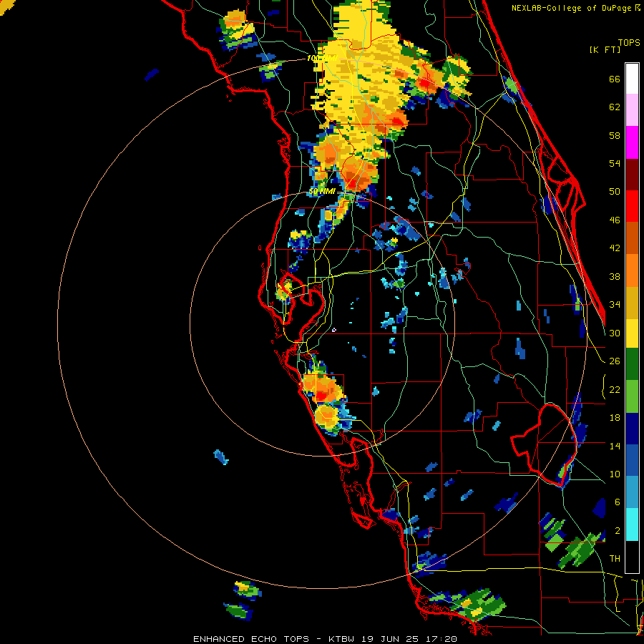Click the "22" legend label
The height and width of the screenshot is (644, 644).
[615, 389]
